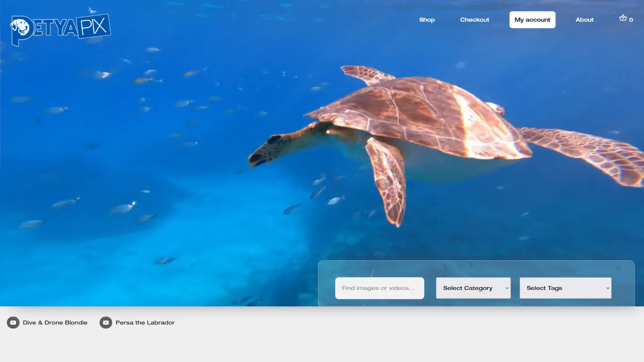Click YouTube icon beside Persa the Labrador
The width and height of the screenshot is (644, 362).
click(x=106, y=323)
